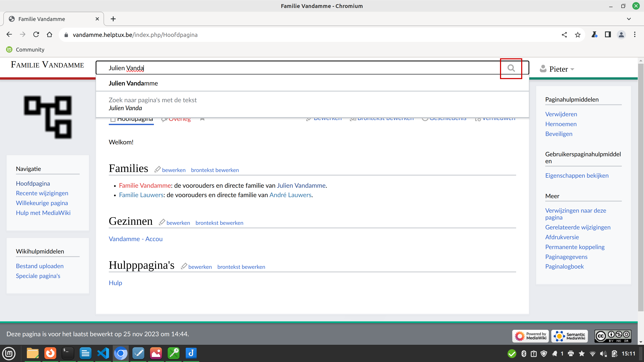
Task: Reload the page with refresh icon
Action: (36, 35)
